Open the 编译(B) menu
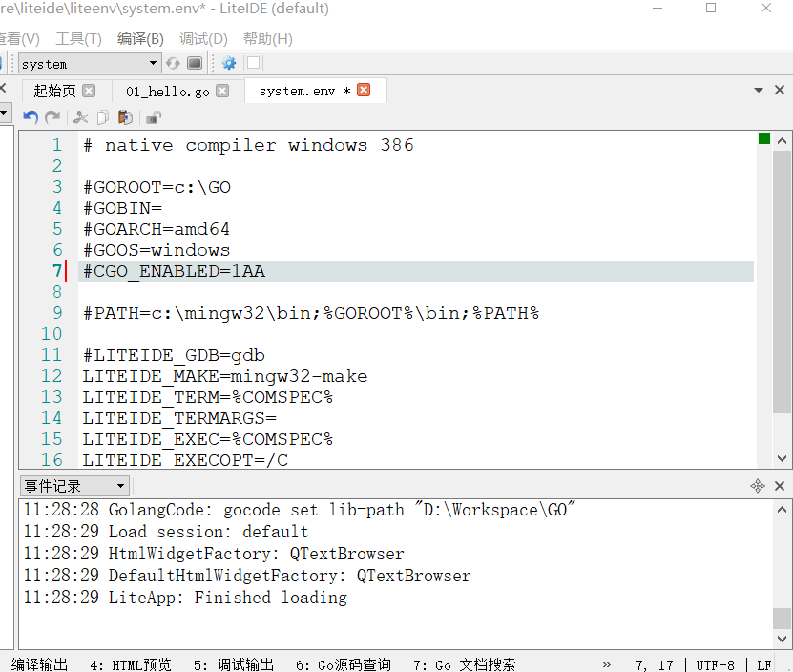 pos(140,39)
